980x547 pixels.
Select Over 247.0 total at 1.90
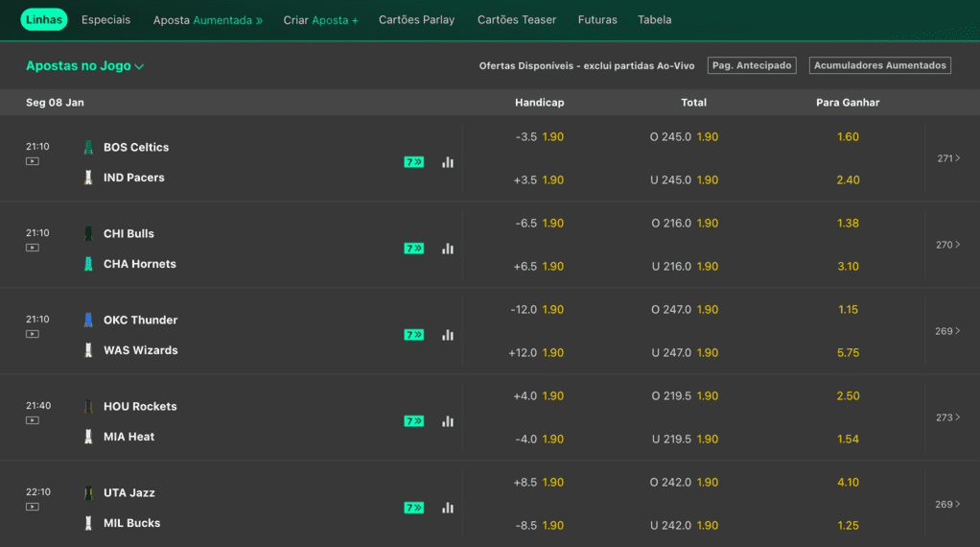(684, 309)
